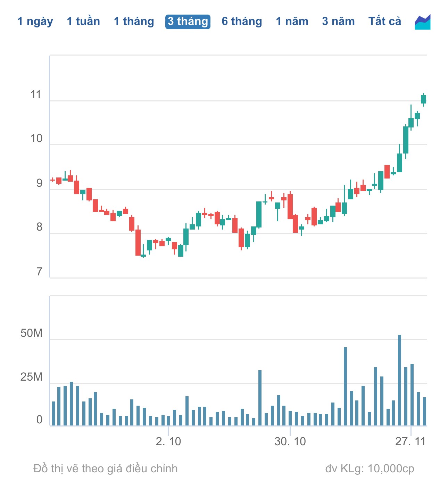Show Tất cả price history
448x489 pixels.
[384, 22]
